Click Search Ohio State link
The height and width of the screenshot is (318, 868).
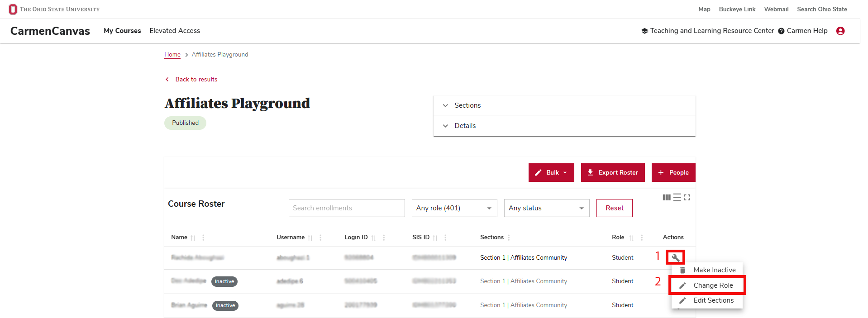(x=822, y=9)
